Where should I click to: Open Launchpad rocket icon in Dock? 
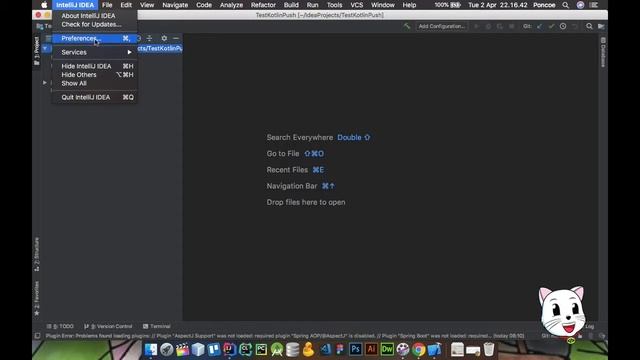click(167, 349)
